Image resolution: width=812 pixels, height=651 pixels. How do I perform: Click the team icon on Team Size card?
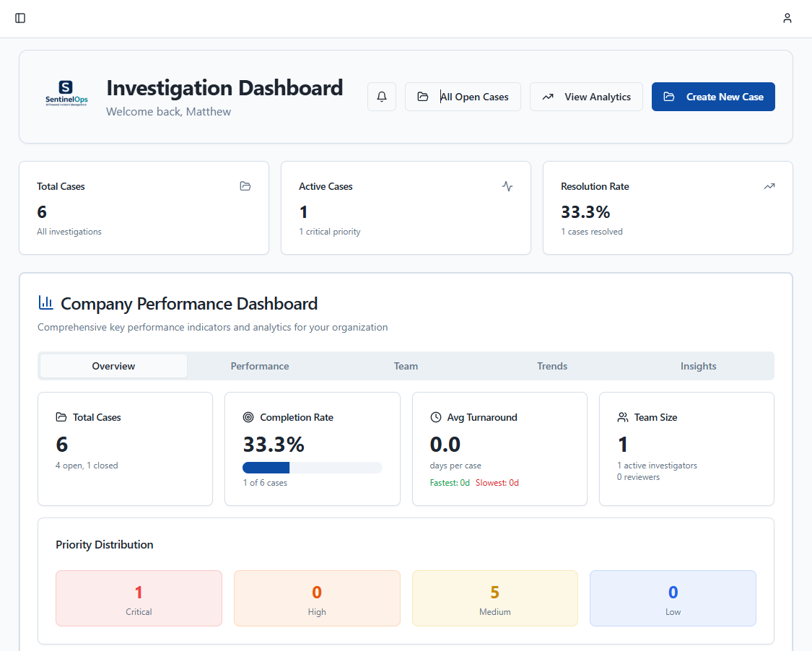coord(622,416)
